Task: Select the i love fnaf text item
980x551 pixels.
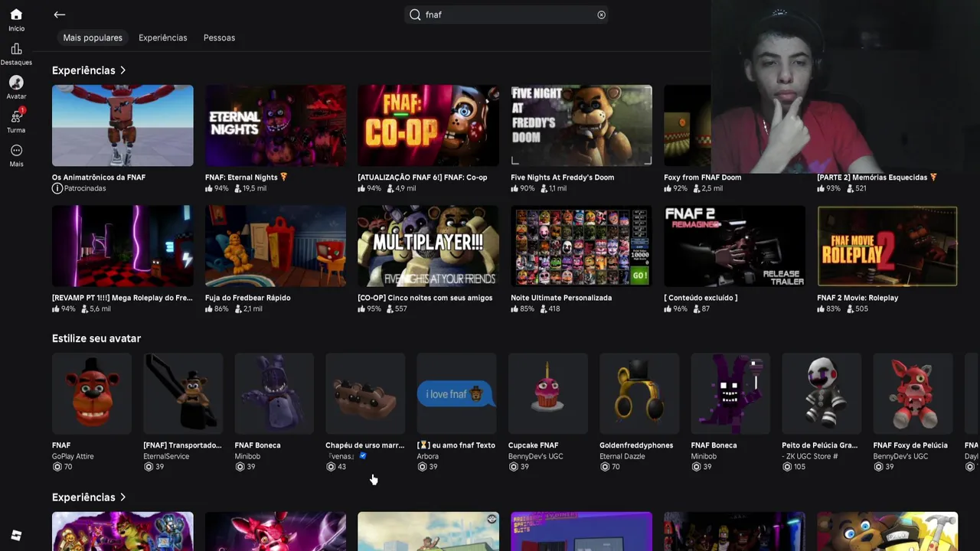Action: 456,393
